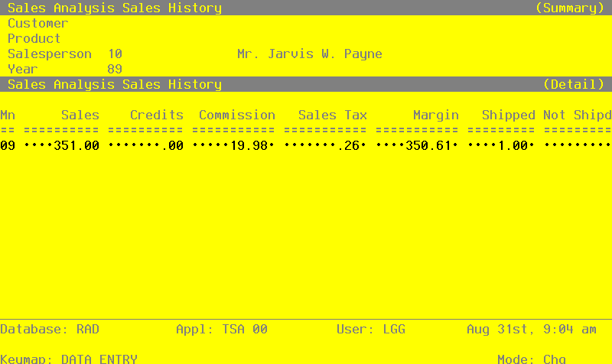Viewport: 612px width, 364px height.
Task: Click the Margin column header
Action: [x=436, y=115]
